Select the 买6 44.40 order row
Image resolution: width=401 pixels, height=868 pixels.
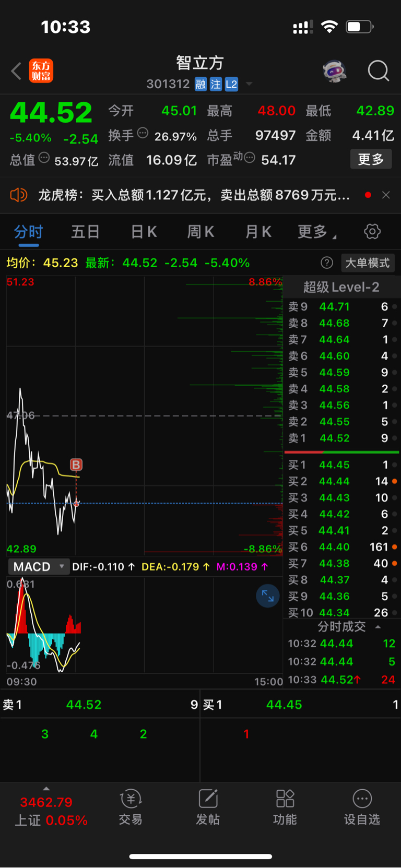click(x=341, y=547)
